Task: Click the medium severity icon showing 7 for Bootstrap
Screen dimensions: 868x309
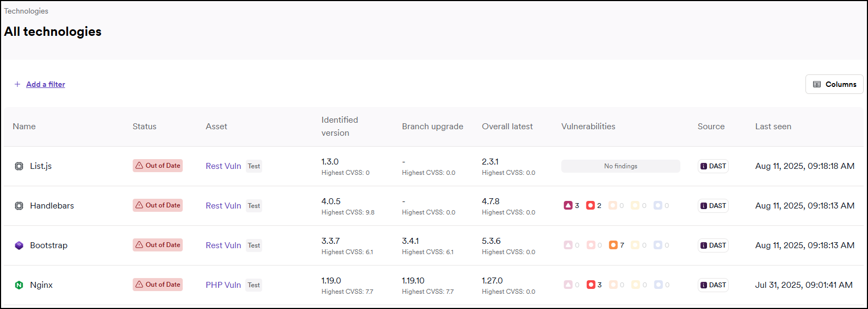Action: 613,245
